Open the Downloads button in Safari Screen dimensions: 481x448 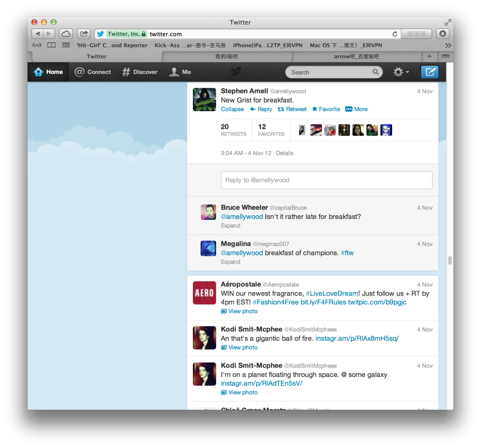coord(443,34)
